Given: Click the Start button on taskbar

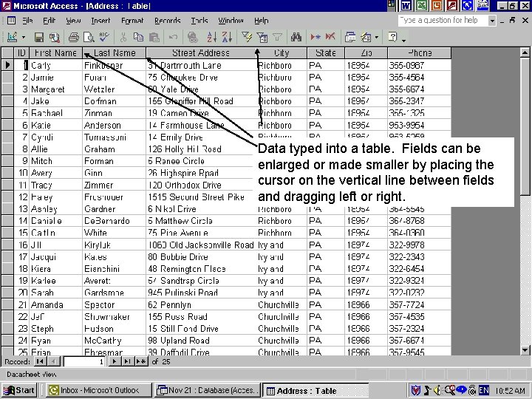Looking at the screenshot, I should (19, 391).
